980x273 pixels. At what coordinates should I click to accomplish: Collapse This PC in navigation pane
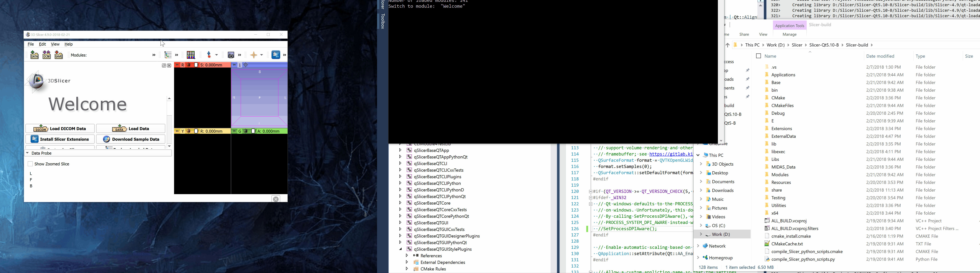[698, 155]
